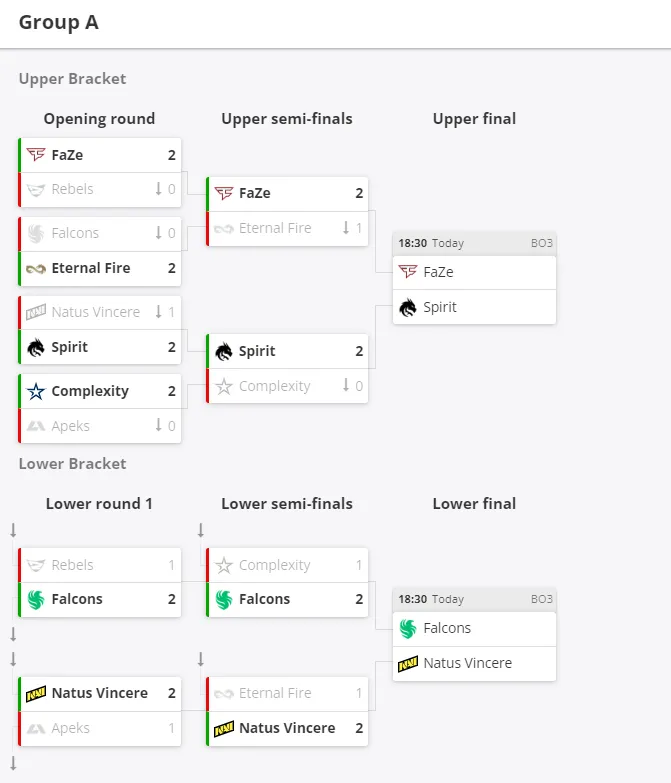This screenshot has width=671, height=783.
Task: Click Complexity star logo in Opening round
Action: click(36, 391)
